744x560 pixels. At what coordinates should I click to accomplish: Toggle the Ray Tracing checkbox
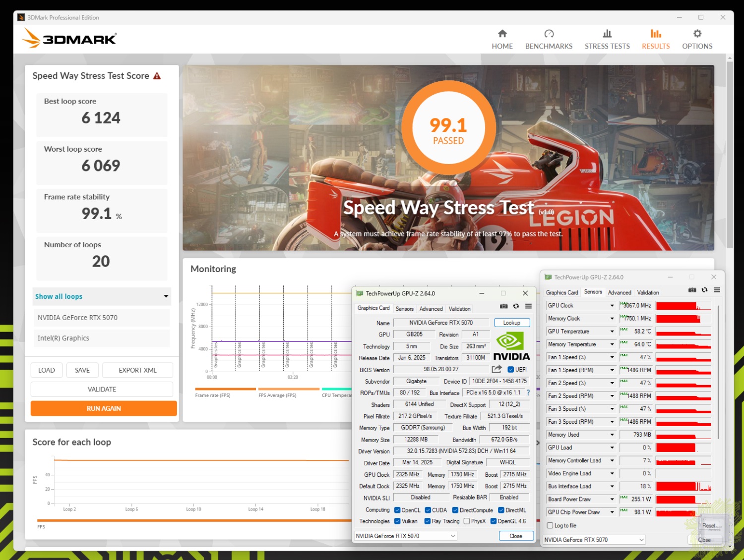(428, 521)
